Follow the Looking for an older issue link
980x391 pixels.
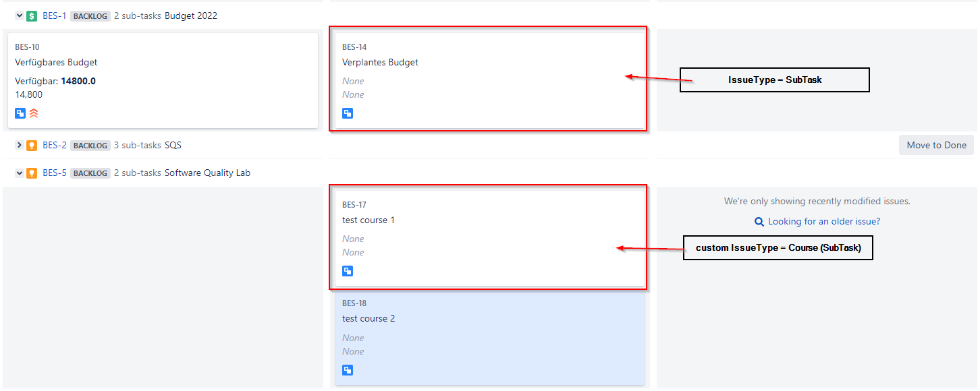[824, 222]
